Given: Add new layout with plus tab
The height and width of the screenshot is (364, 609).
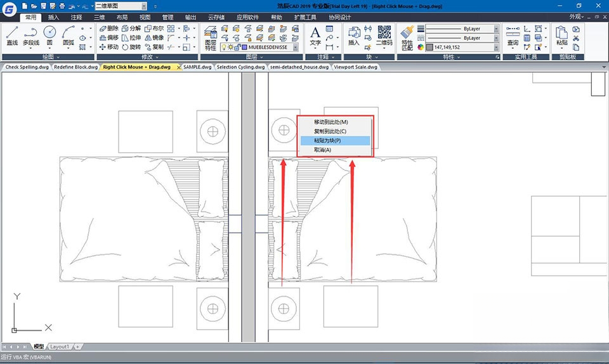Looking at the screenshot, I should 77,346.
